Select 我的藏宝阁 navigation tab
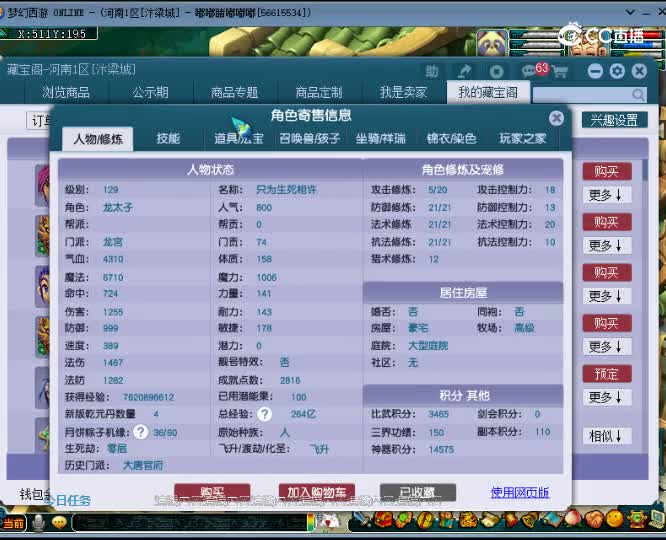 click(488, 92)
